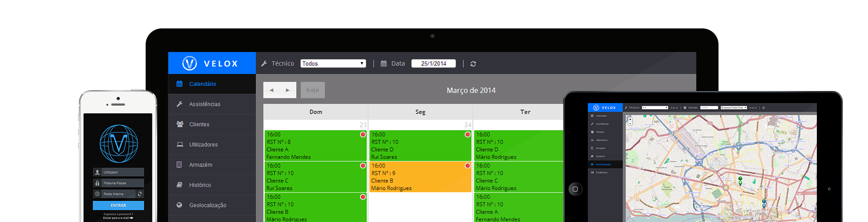Viewport: 868px width, 222px height.
Task: Tap the Utilizador field on the phone
Action: (118, 172)
